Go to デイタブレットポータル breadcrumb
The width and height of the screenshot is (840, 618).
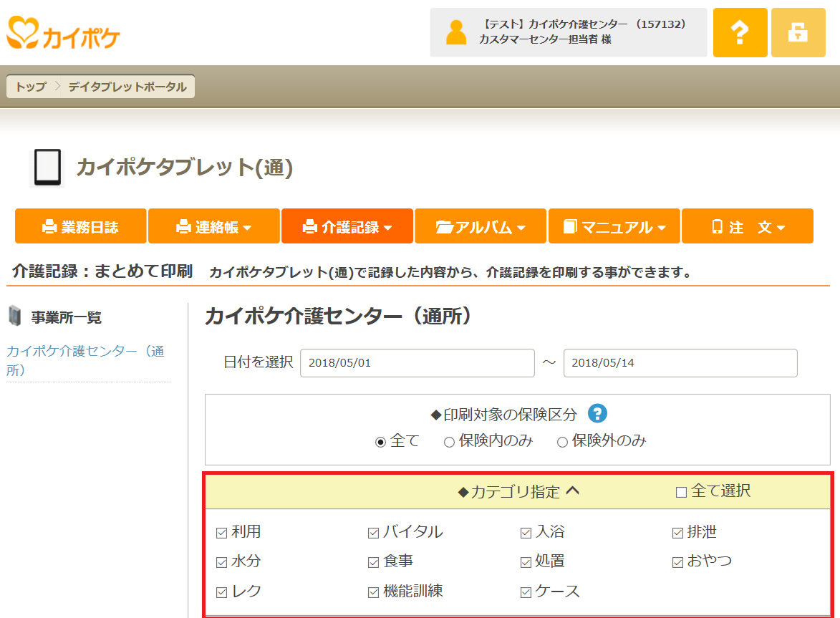click(127, 87)
